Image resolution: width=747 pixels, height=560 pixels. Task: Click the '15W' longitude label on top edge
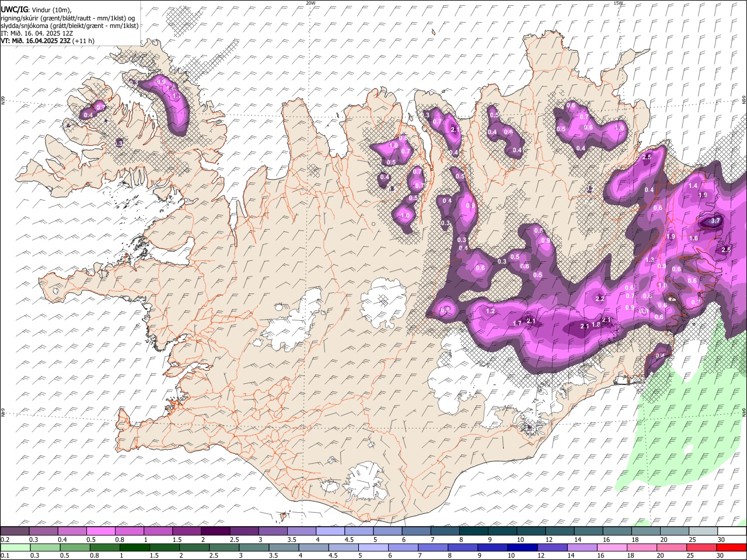tap(618, 3)
